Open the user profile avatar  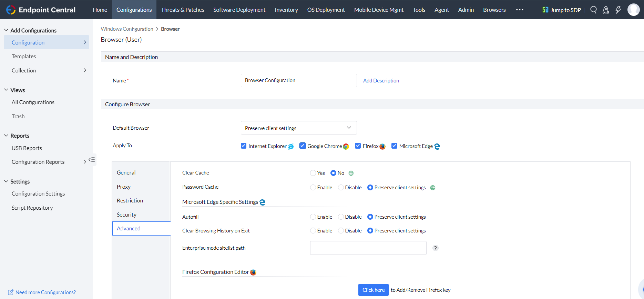633,10
